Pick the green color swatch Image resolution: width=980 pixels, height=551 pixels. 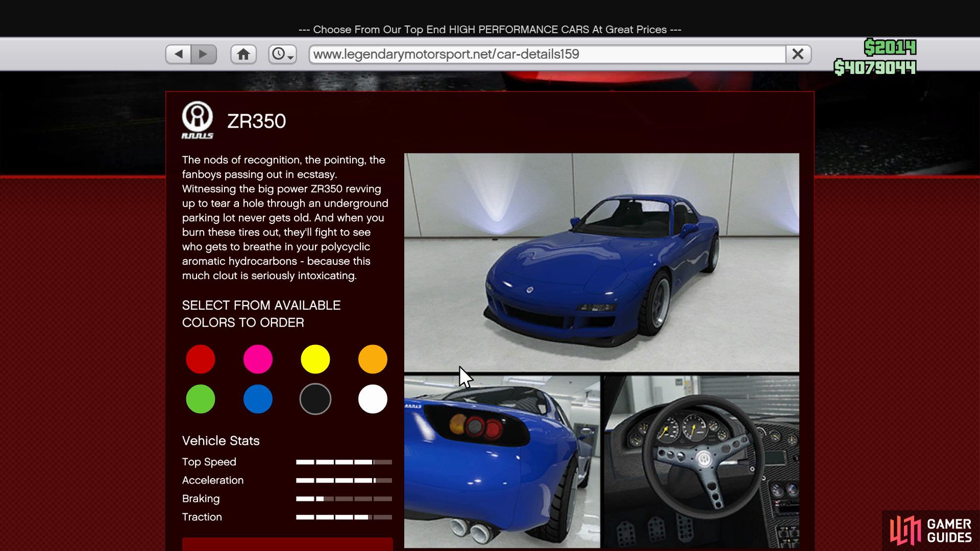tap(201, 399)
